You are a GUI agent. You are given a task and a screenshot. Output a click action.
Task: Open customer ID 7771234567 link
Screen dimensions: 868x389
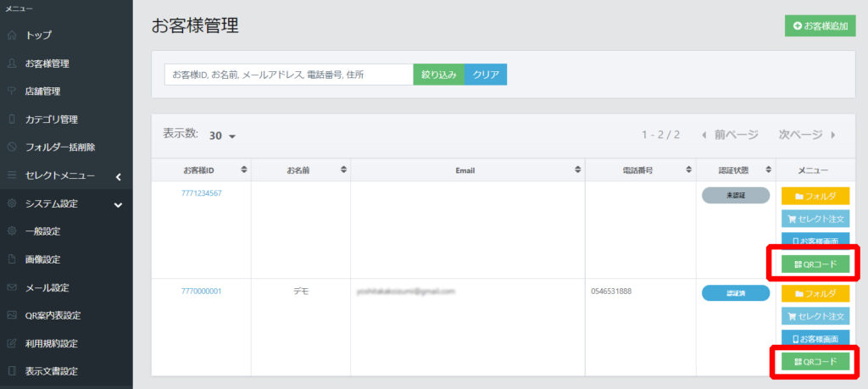[201, 193]
